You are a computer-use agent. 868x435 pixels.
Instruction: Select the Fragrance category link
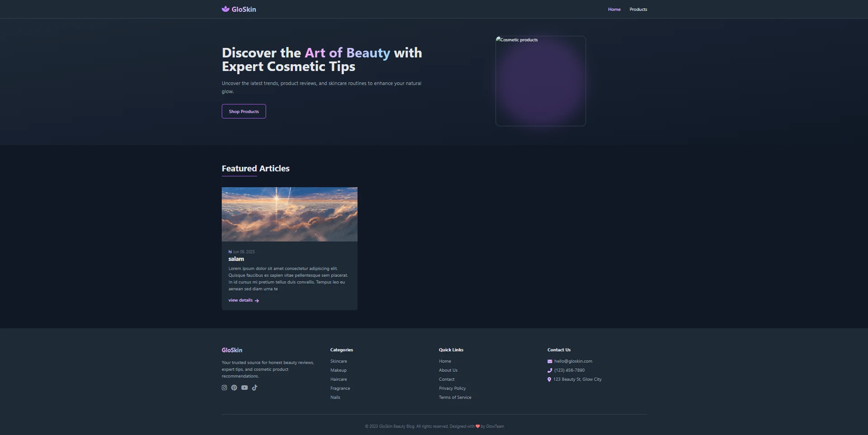340,388
